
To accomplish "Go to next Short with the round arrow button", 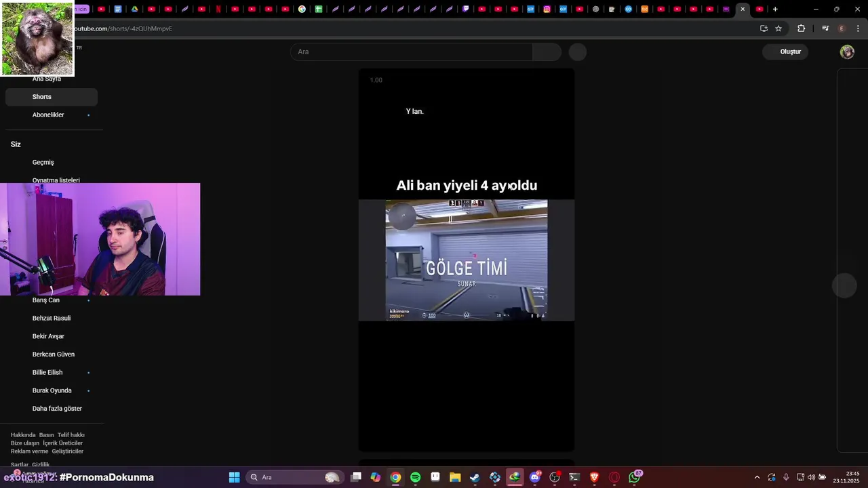I will [844, 285].
